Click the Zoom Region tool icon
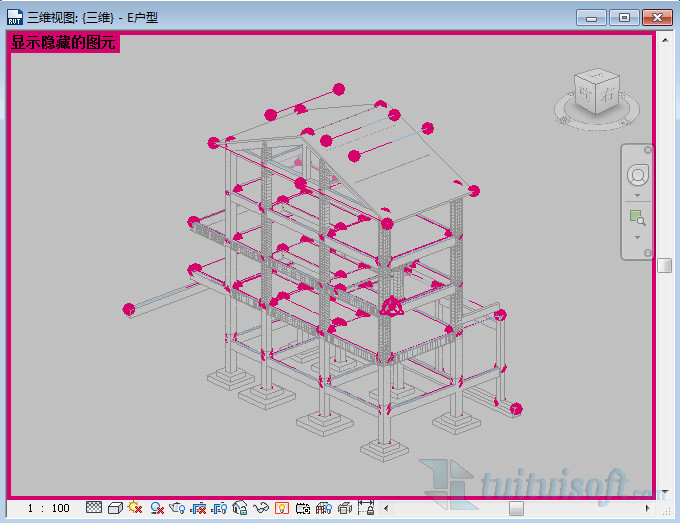This screenshot has width=680, height=523. (637, 218)
